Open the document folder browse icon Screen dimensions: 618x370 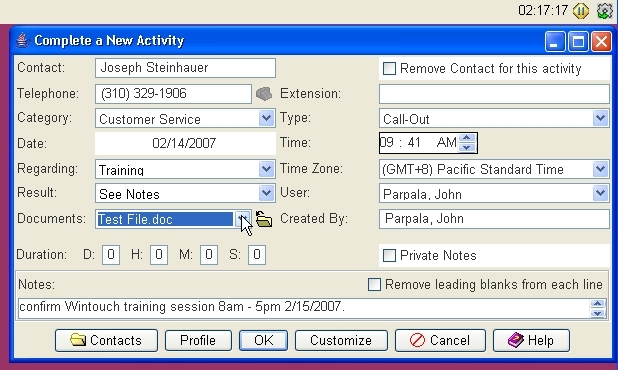pos(264,219)
